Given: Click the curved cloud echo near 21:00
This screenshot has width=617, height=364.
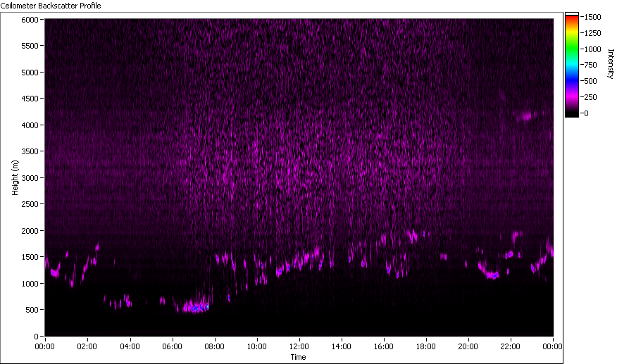Looking at the screenshot, I should coord(488,271).
